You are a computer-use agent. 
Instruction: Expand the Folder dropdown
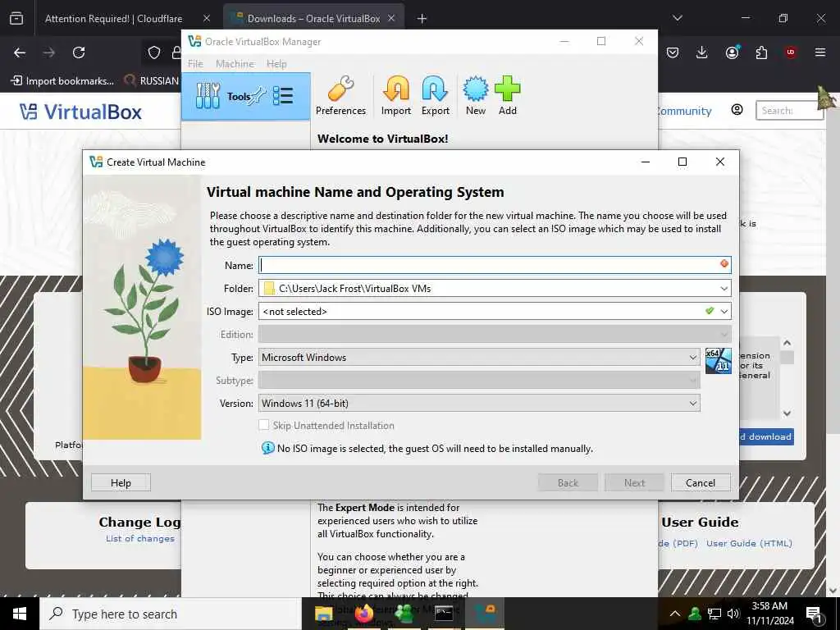(724, 288)
